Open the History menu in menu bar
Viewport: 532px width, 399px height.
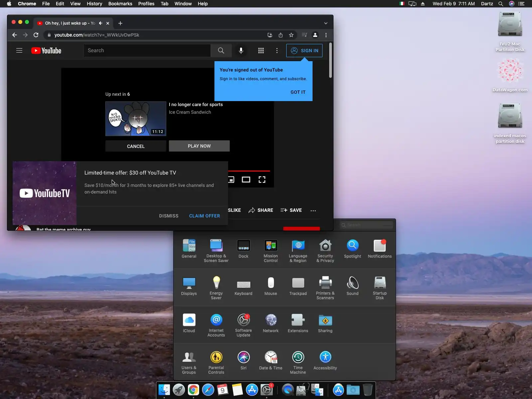pyautogui.click(x=94, y=4)
